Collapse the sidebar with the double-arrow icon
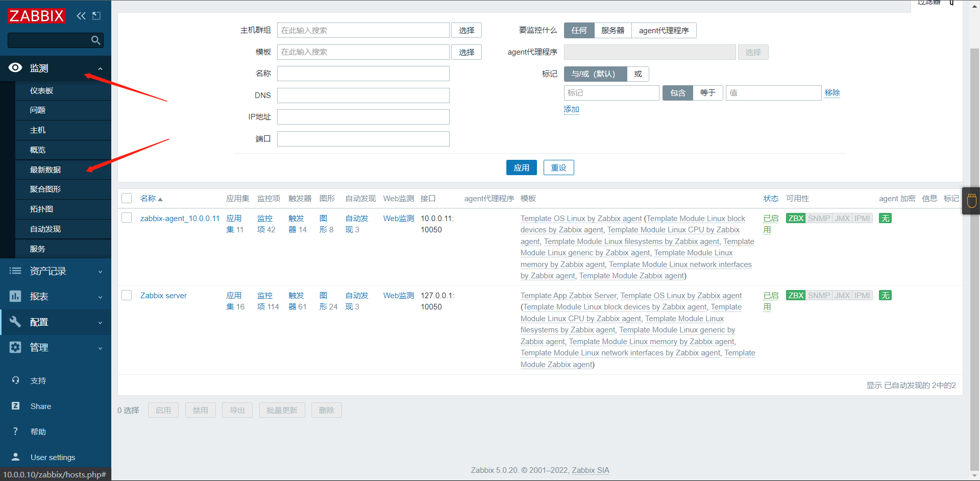 (x=81, y=16)
